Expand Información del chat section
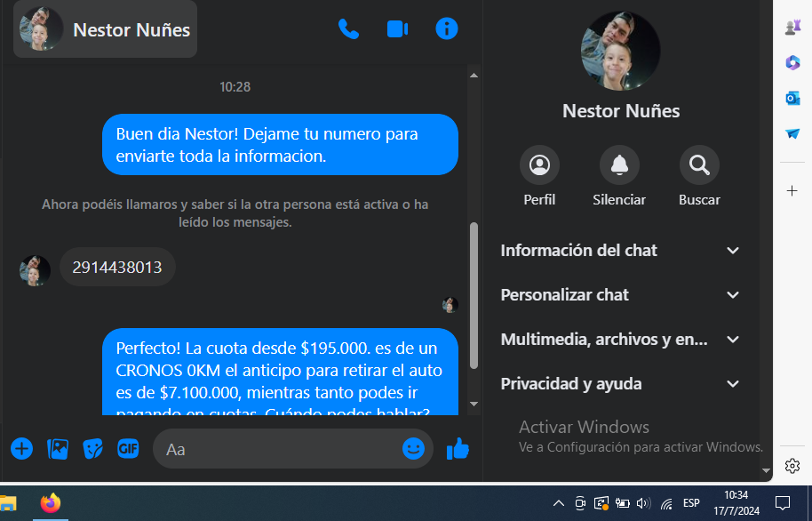 [x=620, y=251]
